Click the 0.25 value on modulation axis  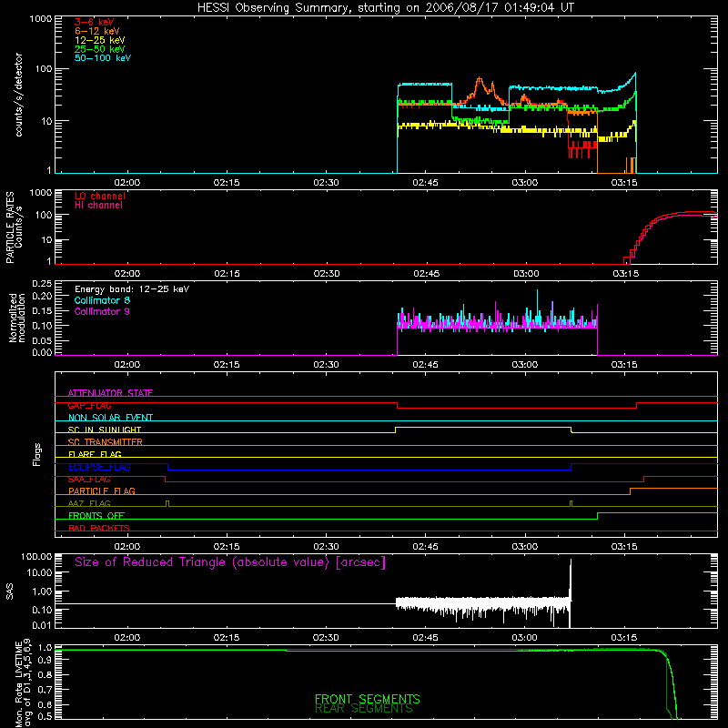[42, 283]
